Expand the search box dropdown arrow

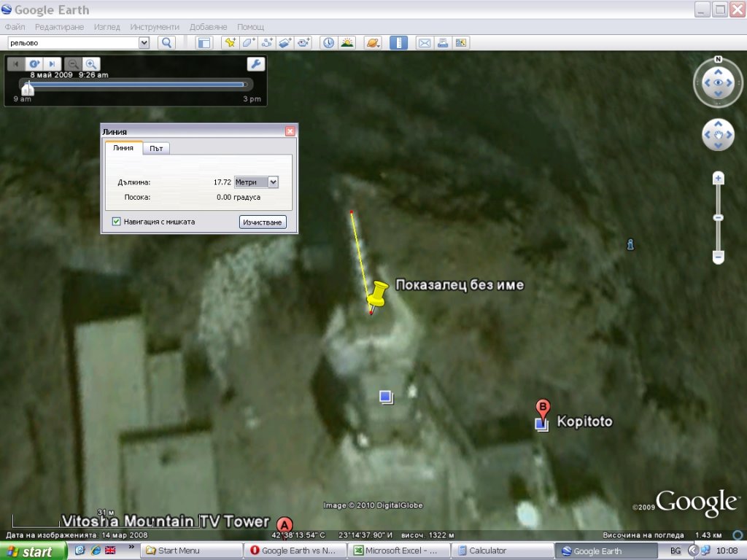pyautogui.click(x=144, y=43)
